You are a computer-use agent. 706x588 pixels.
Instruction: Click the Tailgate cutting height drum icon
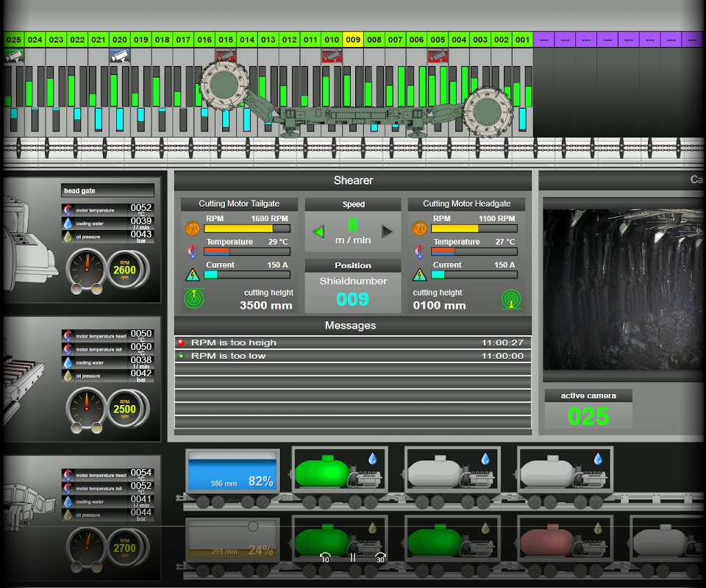click(193, 298)
